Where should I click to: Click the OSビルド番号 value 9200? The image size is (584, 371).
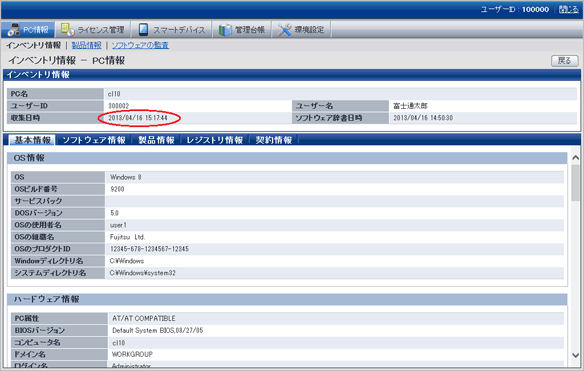(117, 189)
